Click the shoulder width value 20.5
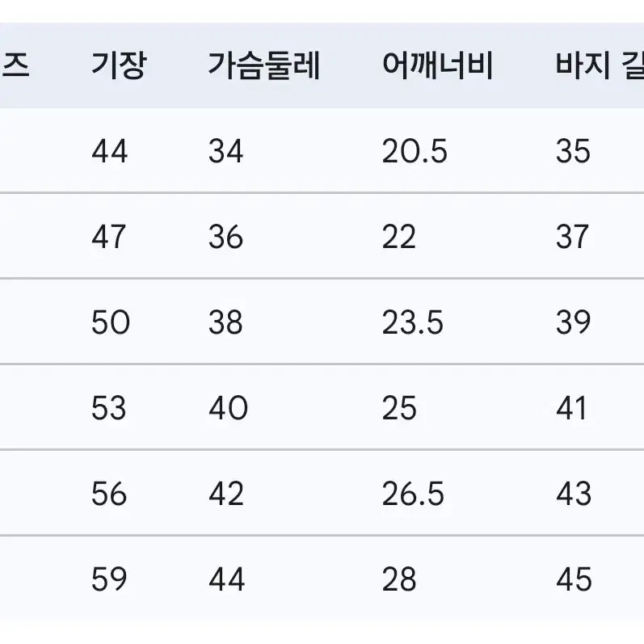Screen dimensions: 644x644 click(x=415, y=151)
